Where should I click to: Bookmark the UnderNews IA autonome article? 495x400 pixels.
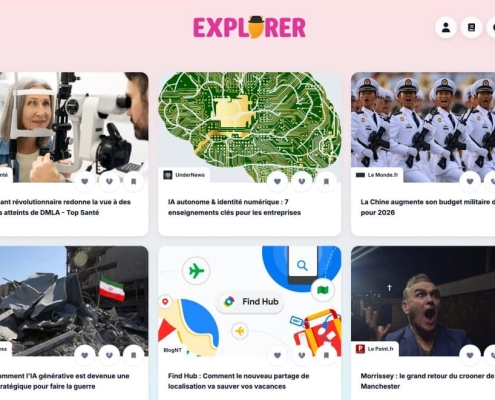point(326,181)
